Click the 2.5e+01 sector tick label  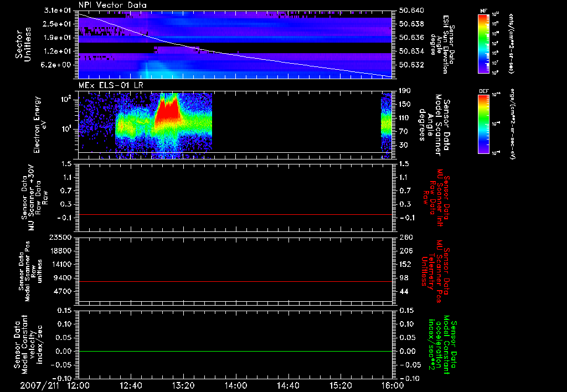[58, 24]
